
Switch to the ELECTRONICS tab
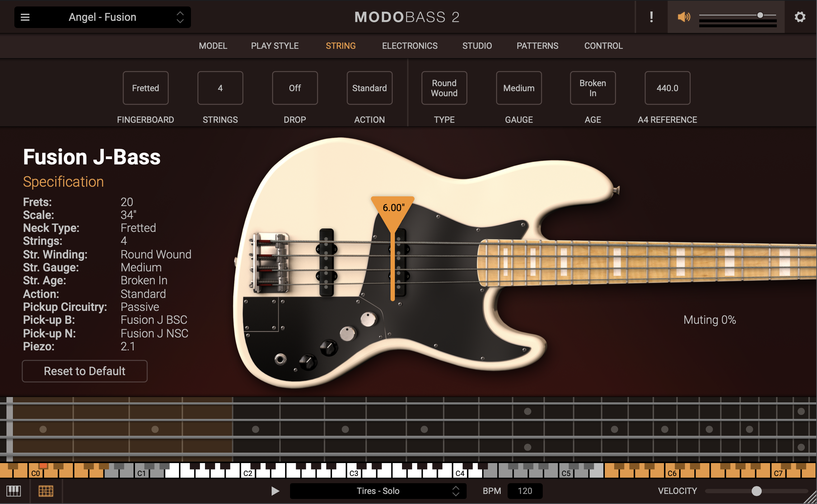410,46
